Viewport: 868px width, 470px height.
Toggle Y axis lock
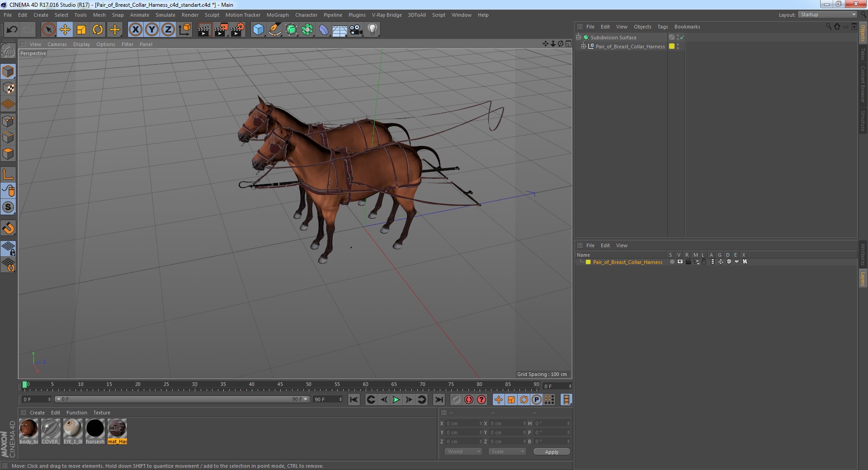[x=152, y=30]
